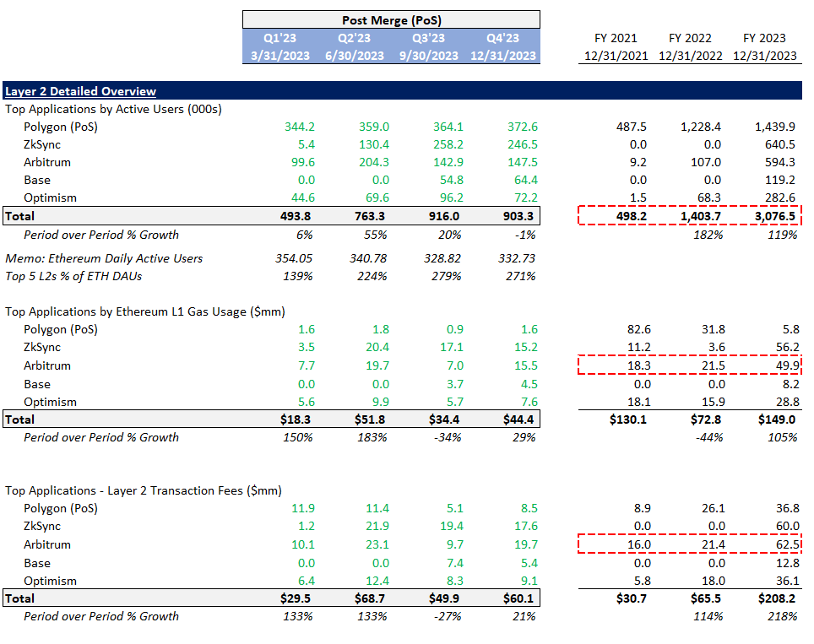814x644 pixels.
Task: Select the 12/31/2022 date cell
Action: click(x=691, y=56)
